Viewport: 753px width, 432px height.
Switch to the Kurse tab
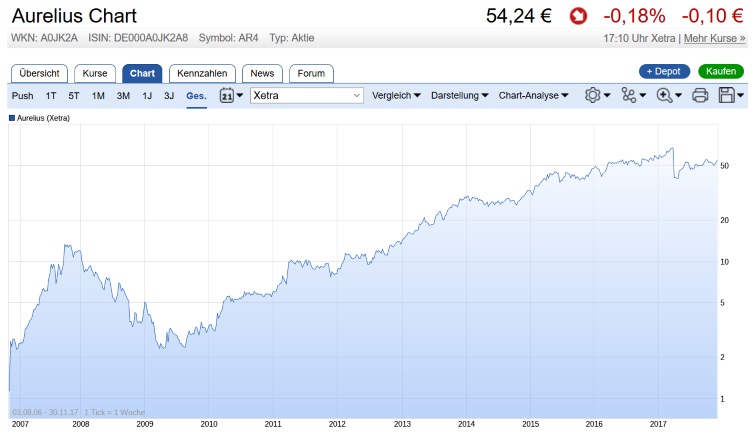[x=95, y=73]
